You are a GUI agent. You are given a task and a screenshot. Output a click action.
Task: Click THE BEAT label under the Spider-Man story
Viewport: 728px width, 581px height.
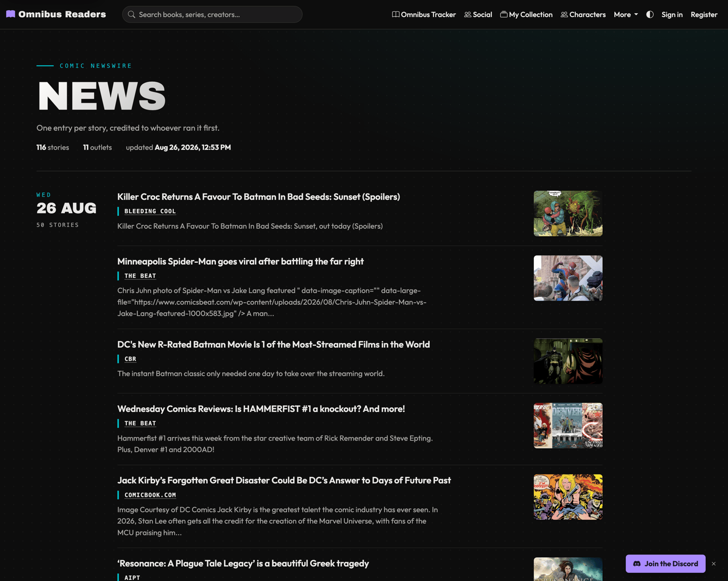(140, 276)
